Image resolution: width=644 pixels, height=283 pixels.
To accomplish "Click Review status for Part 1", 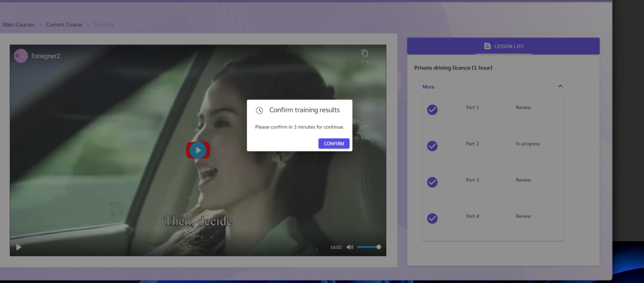I will pyautogui.click(x=523, y=108).
